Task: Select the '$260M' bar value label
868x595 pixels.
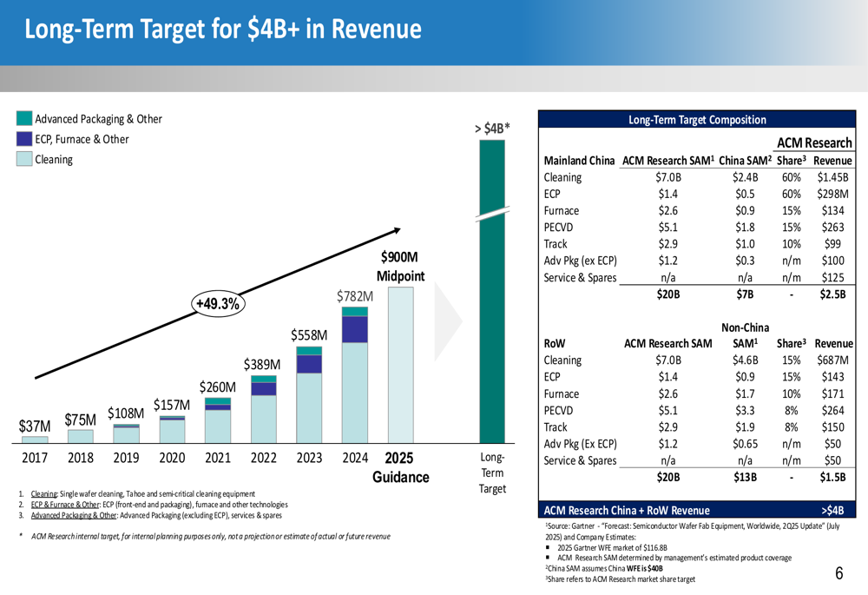Action: (218, 387)
